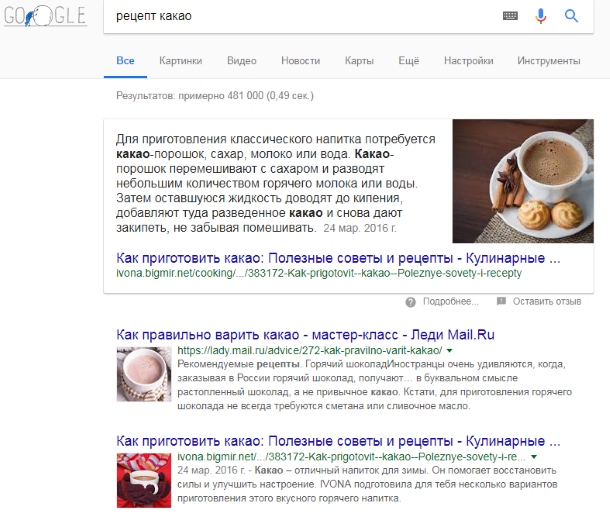Click the snippet date 24 мар. 2016 г.
This screenshot has width=610, height=514.
click(360, 228)
